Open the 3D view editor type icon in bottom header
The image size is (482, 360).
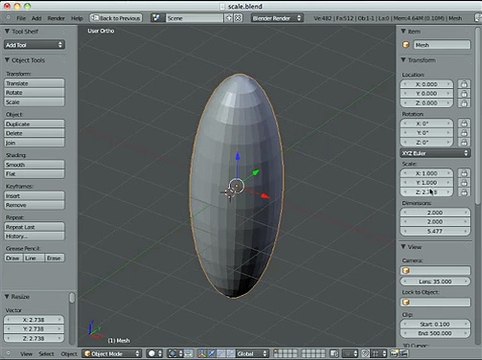[x=8, y=353]
